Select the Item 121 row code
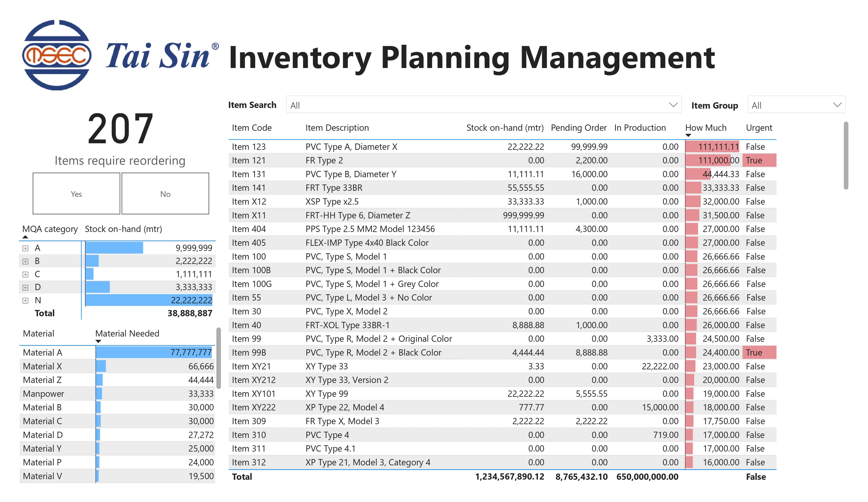Viewport: 868px width, 502px height. click(249, 160)
